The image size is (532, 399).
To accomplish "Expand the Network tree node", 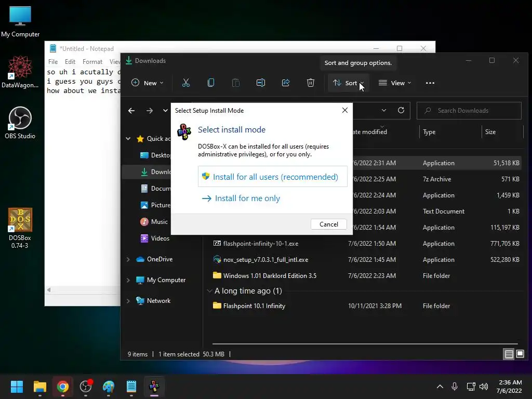I will click(x=128, y=301).
